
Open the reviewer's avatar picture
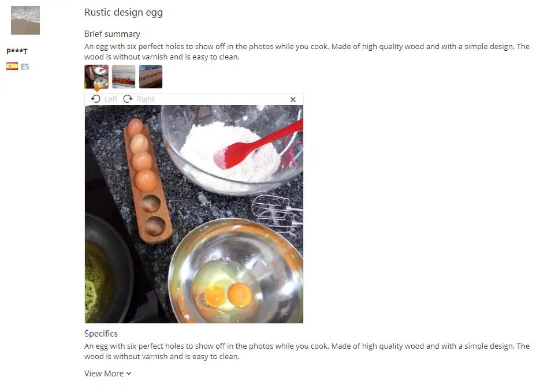pyautogui.click(x=25, y=20)
